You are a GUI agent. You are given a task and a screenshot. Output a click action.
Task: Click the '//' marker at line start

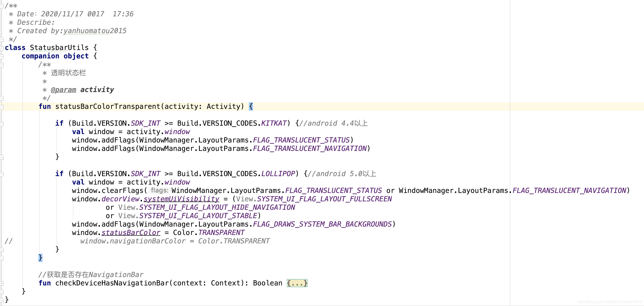(x=8, y=241)
